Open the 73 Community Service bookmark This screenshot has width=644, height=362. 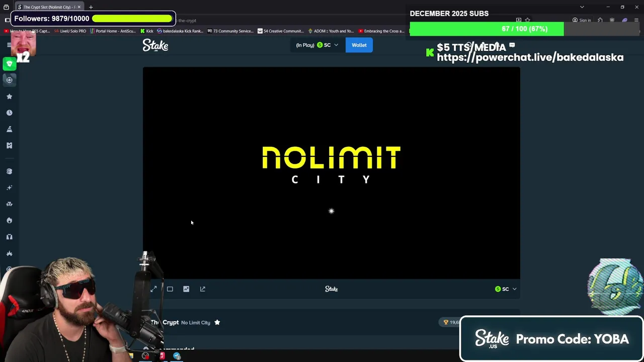[x=230, y=31]
